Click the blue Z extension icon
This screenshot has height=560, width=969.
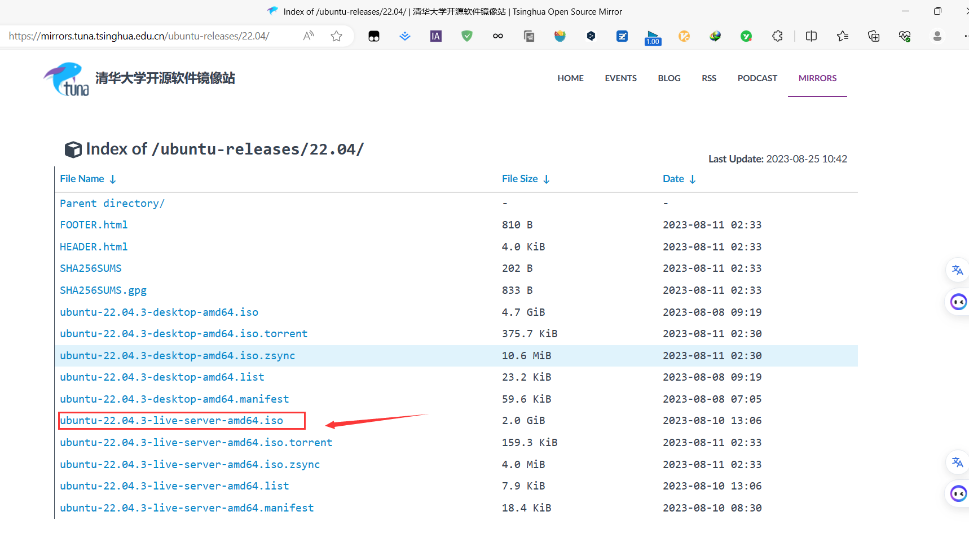pos(622,36)
